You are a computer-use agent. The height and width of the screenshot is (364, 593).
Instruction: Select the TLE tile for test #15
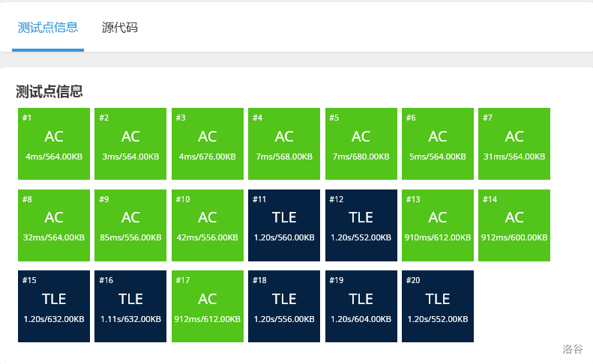click(x=54, y=306)
